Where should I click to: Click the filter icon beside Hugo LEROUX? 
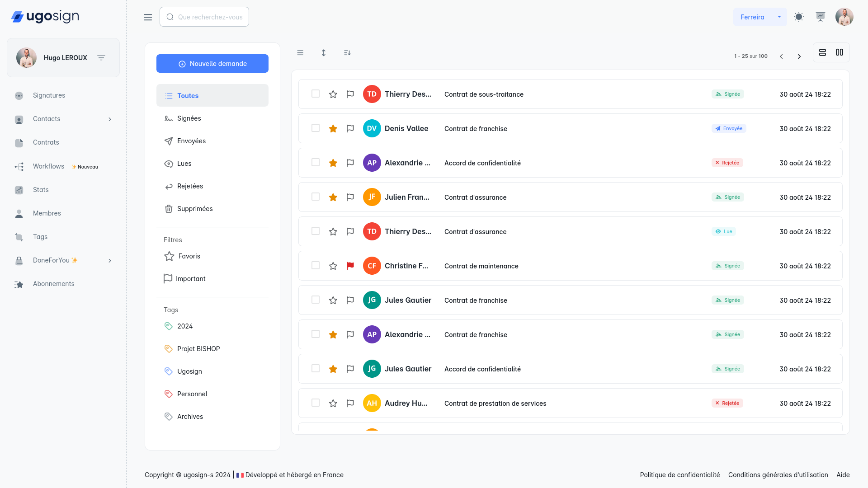pos(101,58)
